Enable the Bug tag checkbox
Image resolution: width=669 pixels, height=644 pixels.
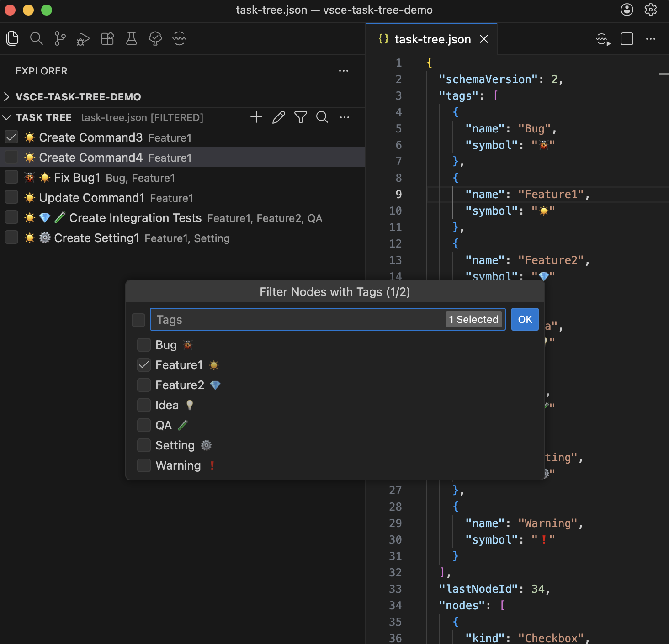click(x=143, y=345)
